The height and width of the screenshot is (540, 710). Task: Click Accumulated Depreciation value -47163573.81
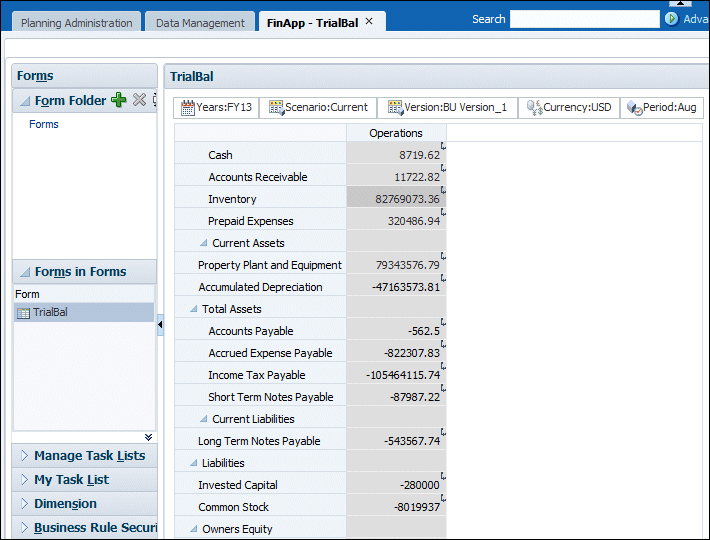396,287
